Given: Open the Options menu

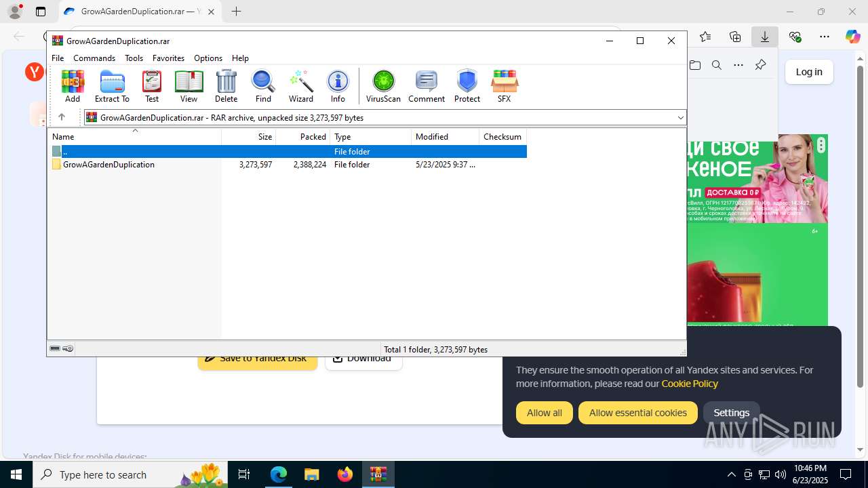Looking at the screenshot, I should click(208, 58).
